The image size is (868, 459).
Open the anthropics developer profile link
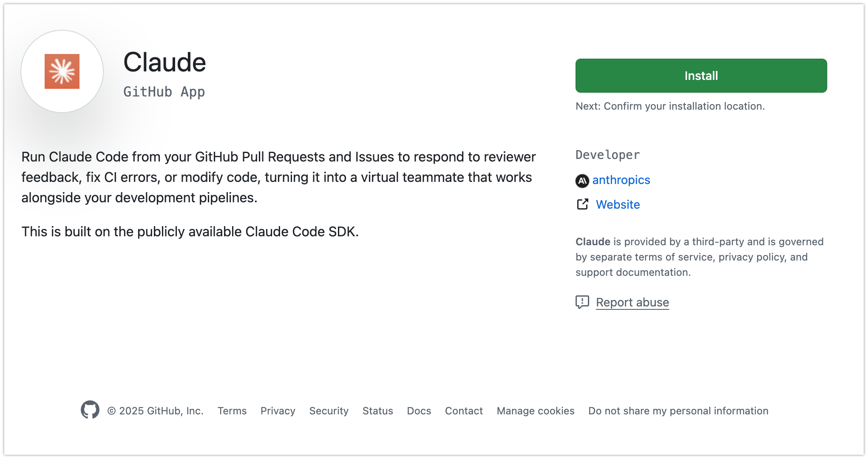click(621, 180)
